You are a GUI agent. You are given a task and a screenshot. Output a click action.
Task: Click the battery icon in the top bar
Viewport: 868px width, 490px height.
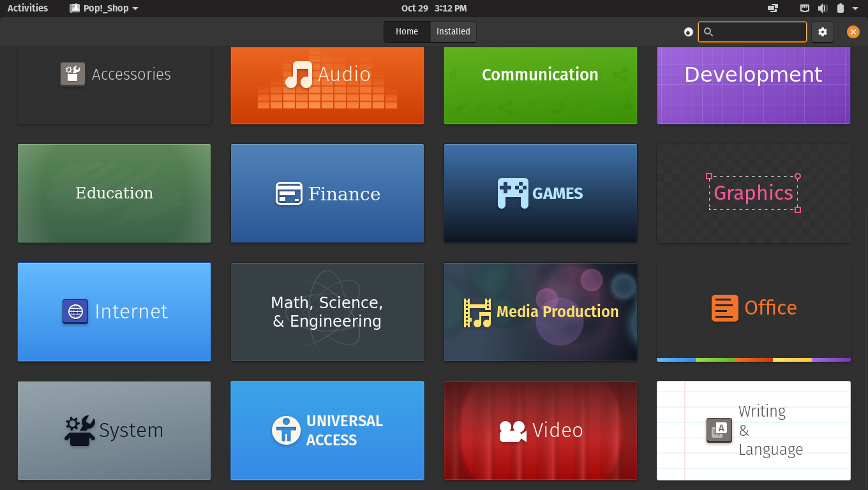[840, 8]
